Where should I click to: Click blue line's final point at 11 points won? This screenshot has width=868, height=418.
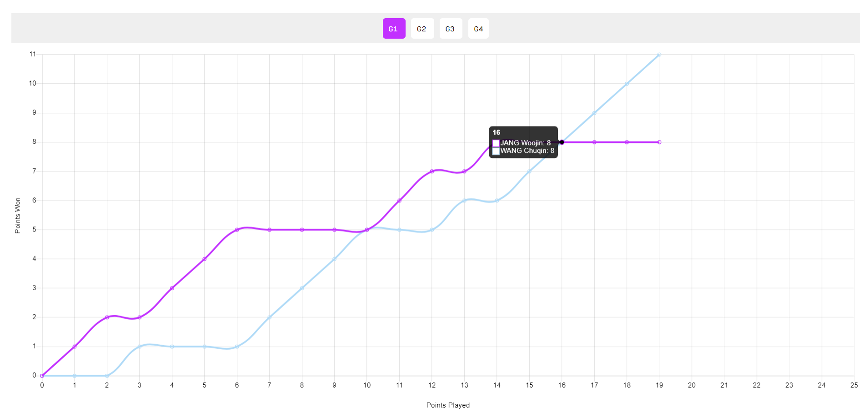tap(659, 55)
